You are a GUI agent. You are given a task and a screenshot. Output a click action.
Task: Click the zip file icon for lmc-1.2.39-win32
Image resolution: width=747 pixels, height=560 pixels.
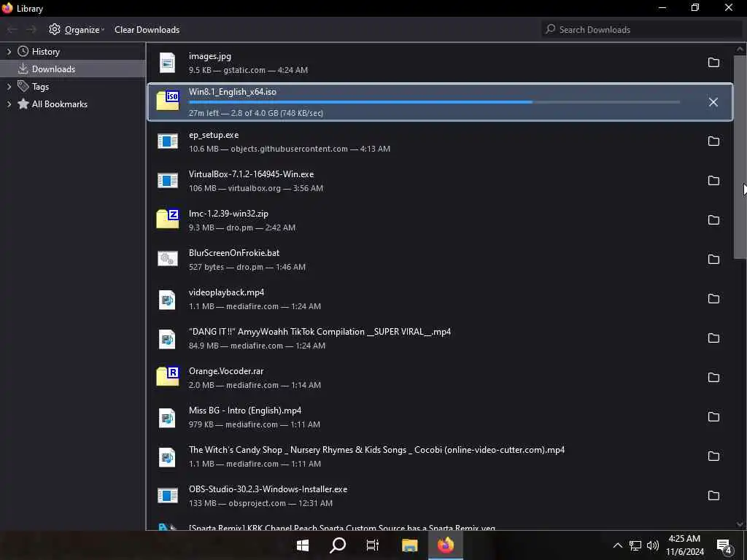click(168, 219)
